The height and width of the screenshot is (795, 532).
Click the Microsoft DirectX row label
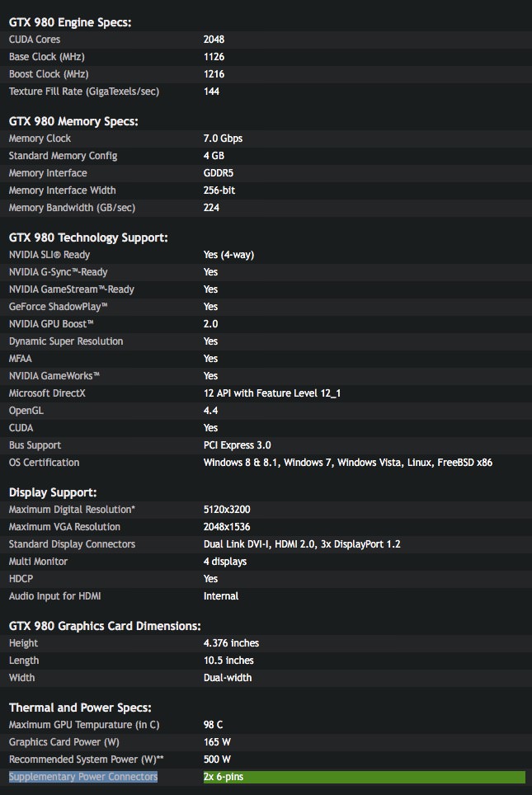click(x=47, y=393)
